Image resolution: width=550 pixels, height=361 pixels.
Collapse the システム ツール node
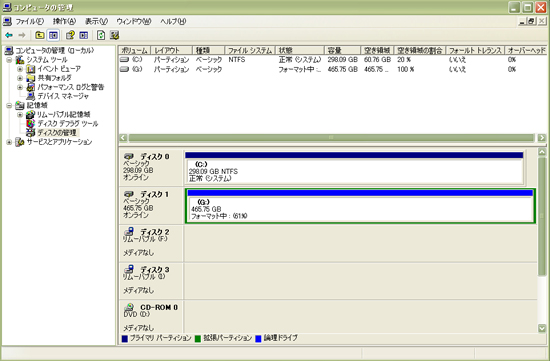tap(9, 60)
